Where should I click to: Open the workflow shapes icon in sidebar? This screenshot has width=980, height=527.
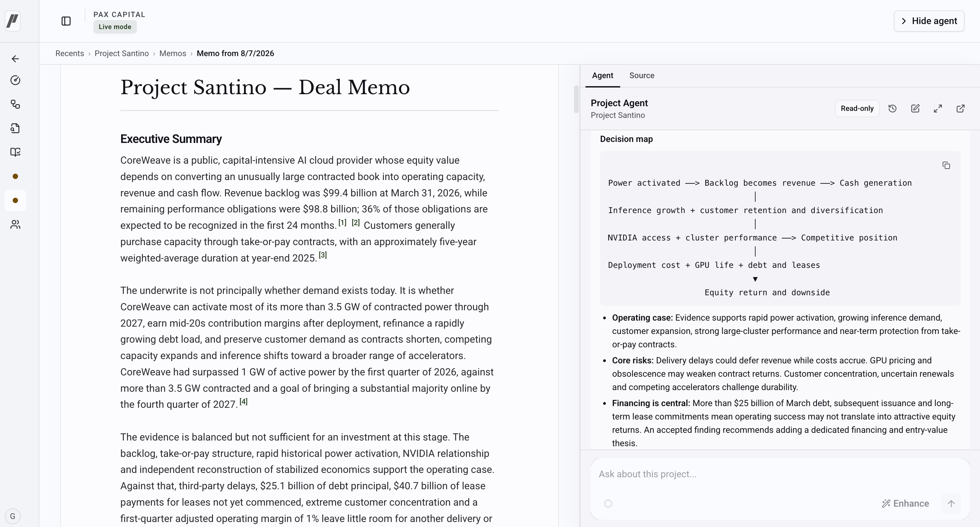click(x=15, y=104)
